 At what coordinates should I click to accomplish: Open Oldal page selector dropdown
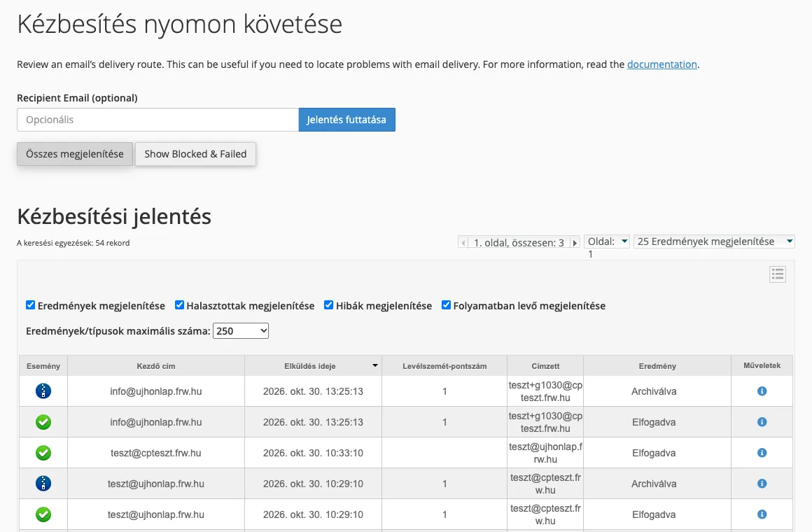coord(607,241)
